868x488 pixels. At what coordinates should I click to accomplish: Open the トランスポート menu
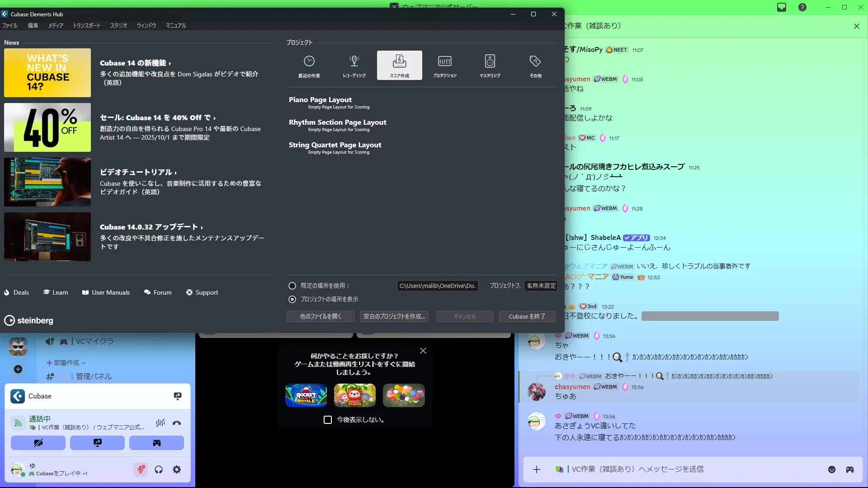(87, 26)
